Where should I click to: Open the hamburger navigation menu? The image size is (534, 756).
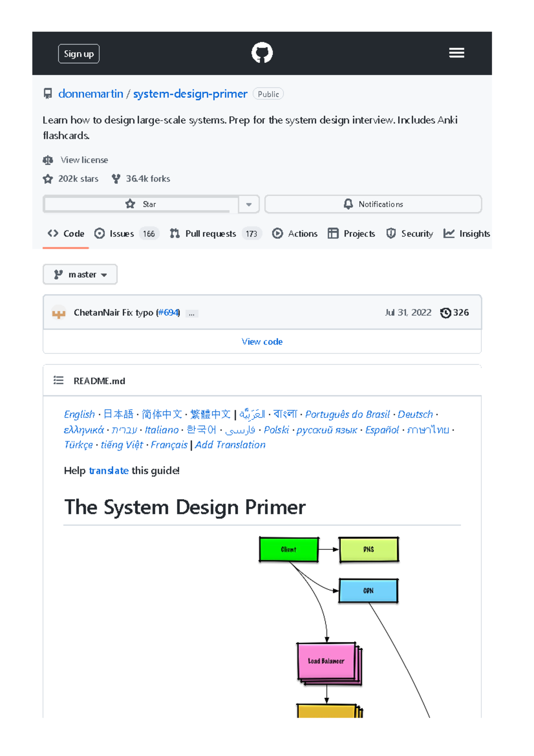456,53
